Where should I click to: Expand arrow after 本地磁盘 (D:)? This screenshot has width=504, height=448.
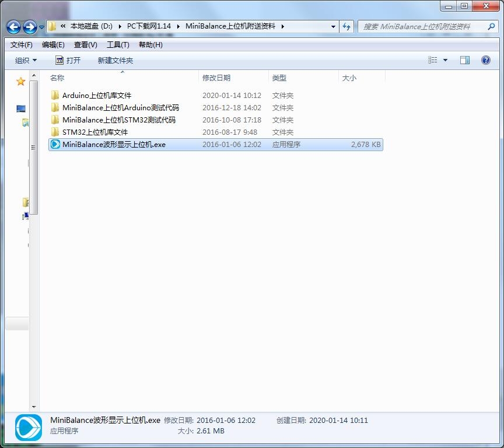[120, 26]
